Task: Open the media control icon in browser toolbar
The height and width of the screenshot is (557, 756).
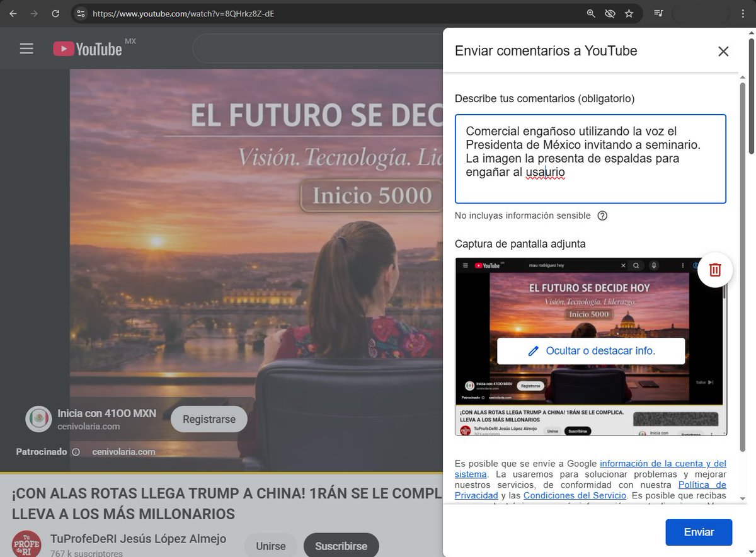Action: tap(658, 13)
